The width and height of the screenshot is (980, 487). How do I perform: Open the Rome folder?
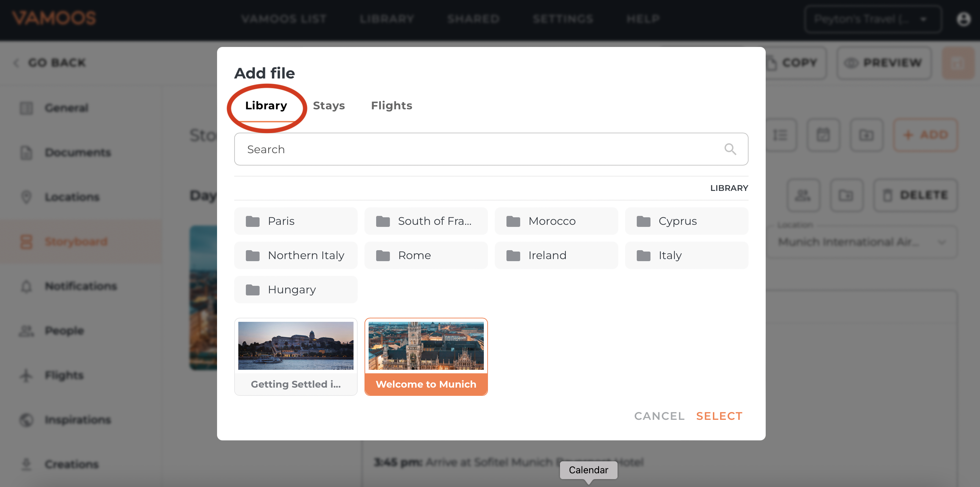coord(426,255)
